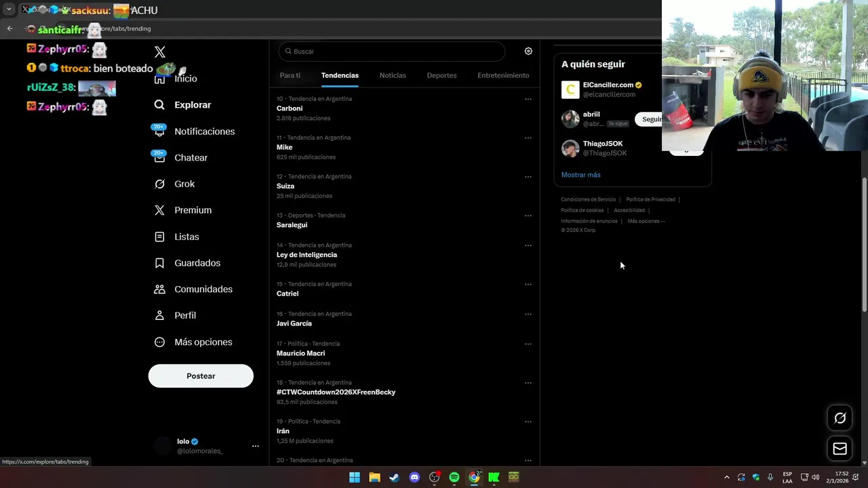Open more options for Ley de Inteligencia
This screenshot has height=488, width=868.
click(528, 245)
